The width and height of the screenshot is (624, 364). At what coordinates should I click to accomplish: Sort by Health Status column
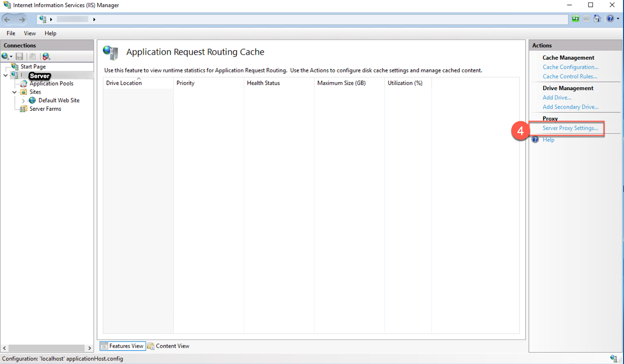(x=279, y=83)
